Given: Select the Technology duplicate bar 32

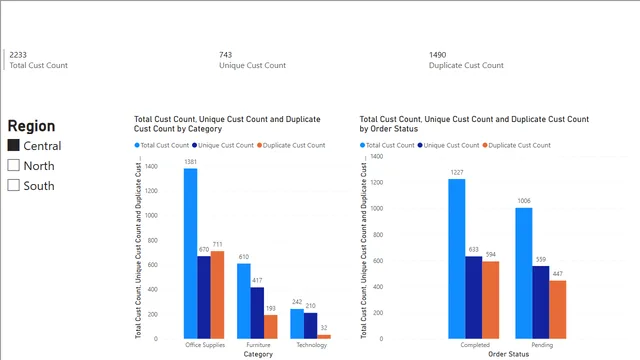Looking at the screenshot, I should pyautogui.click(x=324, y=337).
